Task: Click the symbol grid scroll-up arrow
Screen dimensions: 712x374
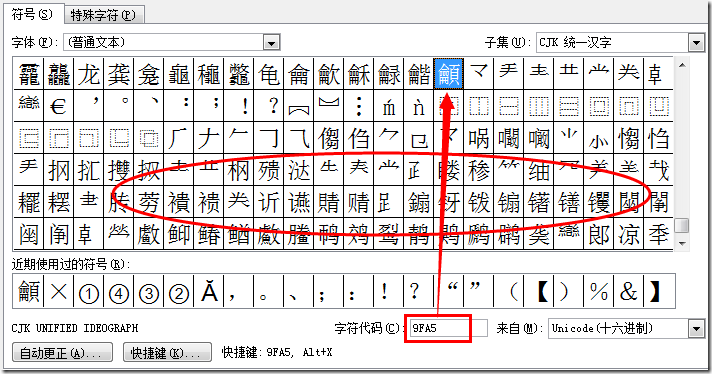Action: coord(682,65)
